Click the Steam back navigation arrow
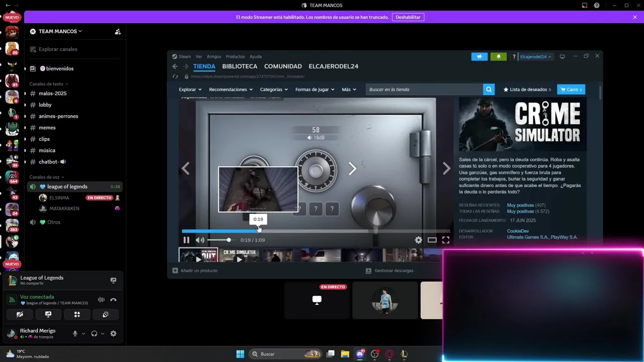 175,66
